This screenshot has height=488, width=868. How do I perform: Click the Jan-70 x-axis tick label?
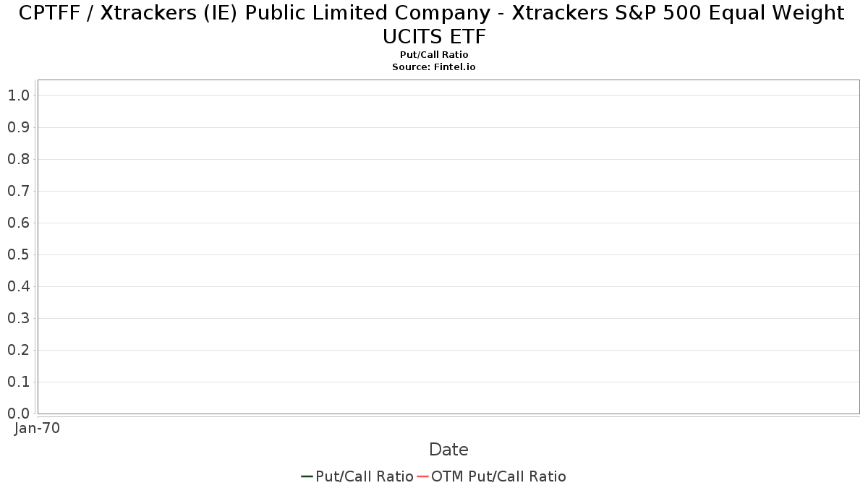point(37,428)
